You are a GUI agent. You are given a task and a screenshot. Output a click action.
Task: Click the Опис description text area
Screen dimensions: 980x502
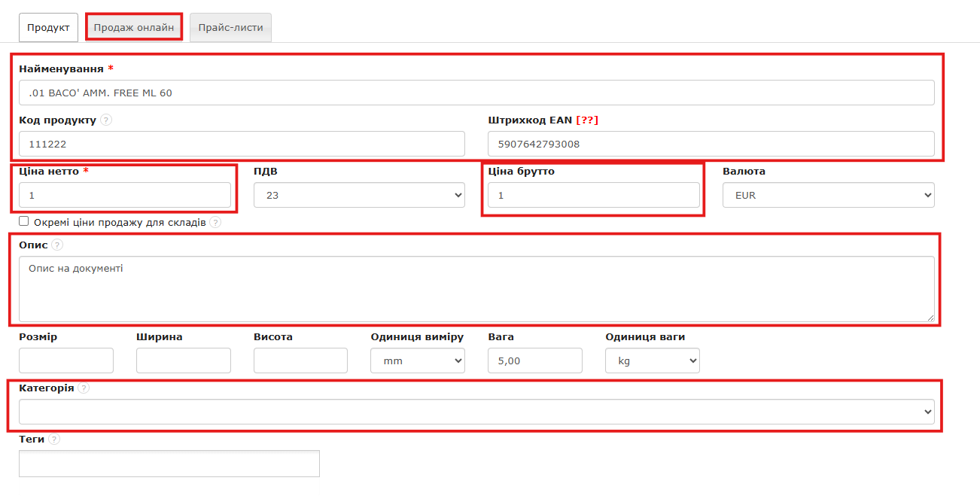tap(476, 288)
